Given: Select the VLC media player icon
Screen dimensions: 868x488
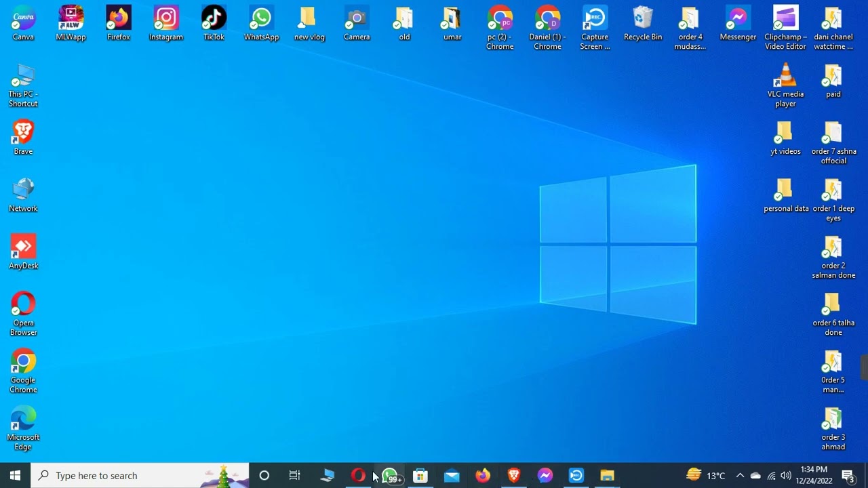Looking at the screenshot, I should pos(785,85).
